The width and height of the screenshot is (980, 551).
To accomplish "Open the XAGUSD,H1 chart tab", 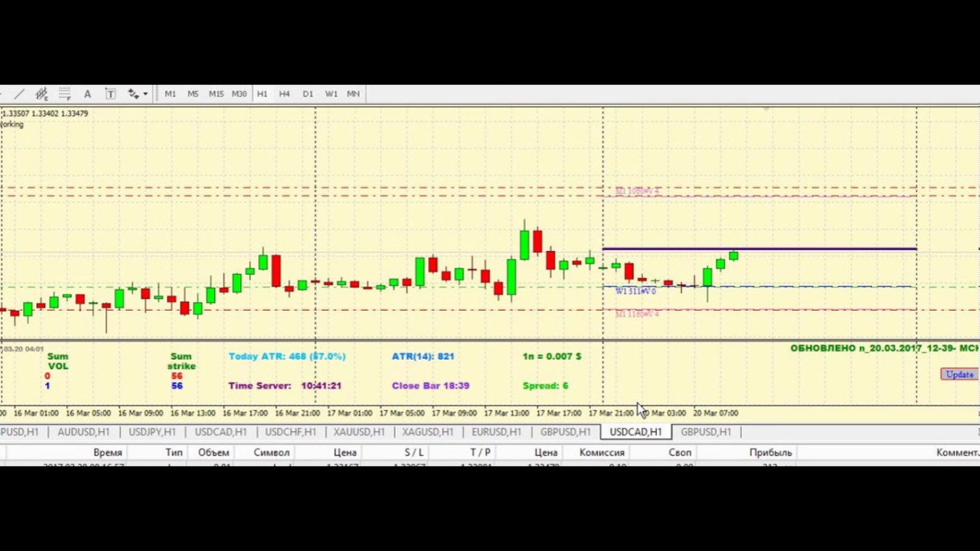I will [x=427, y=432].
